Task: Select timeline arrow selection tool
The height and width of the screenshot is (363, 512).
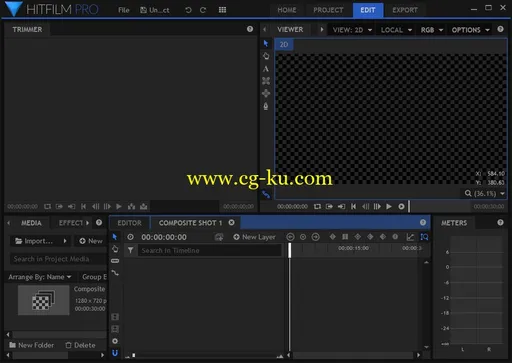Action: (115, 237)
